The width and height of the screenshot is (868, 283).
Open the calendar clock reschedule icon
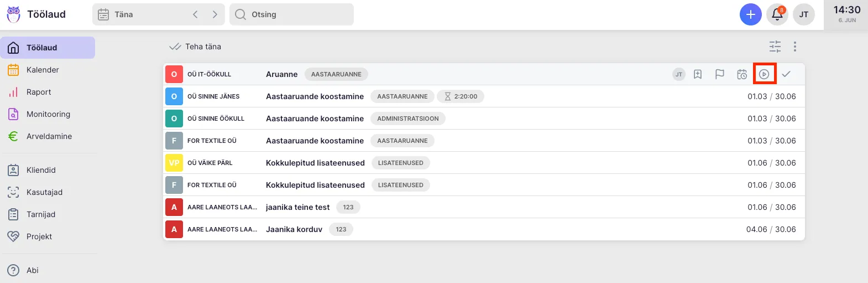coord(742,74)
